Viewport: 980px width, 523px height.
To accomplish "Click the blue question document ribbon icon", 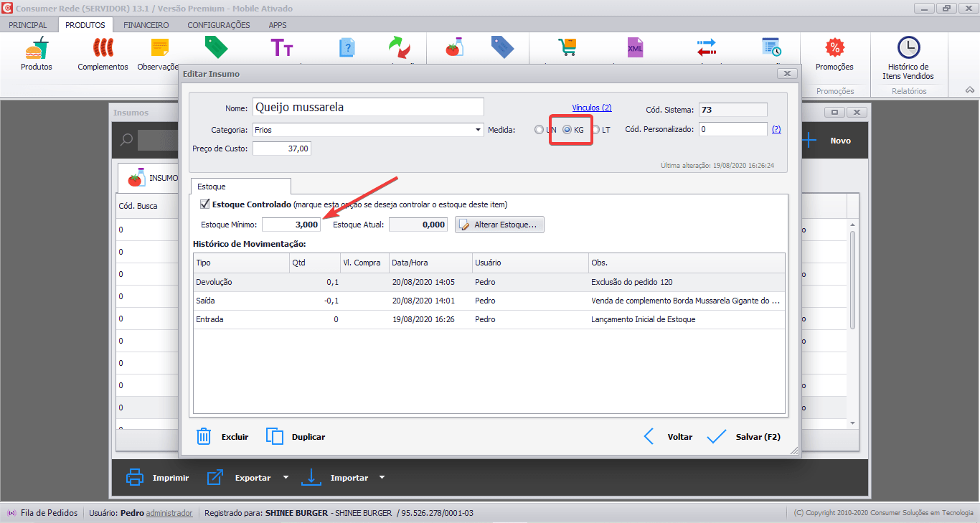I will click(x=347, y=48).
